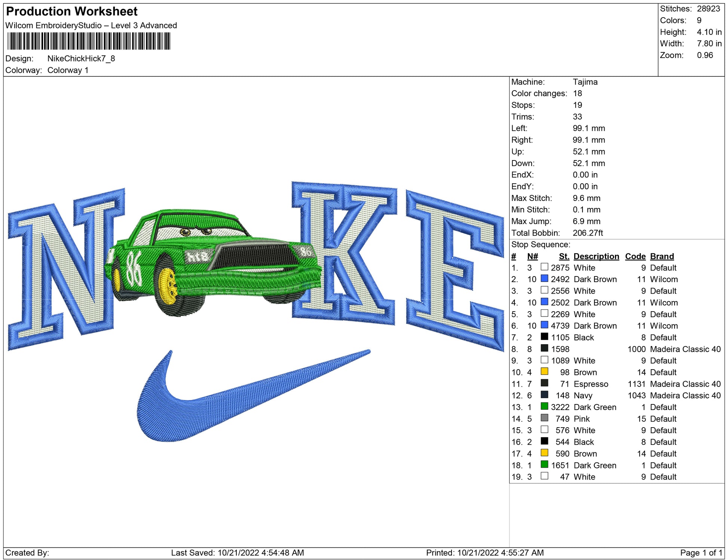This screenshot has height=560, width=728.
Task: Click the Brand column header
Action: tap(662, 256)
